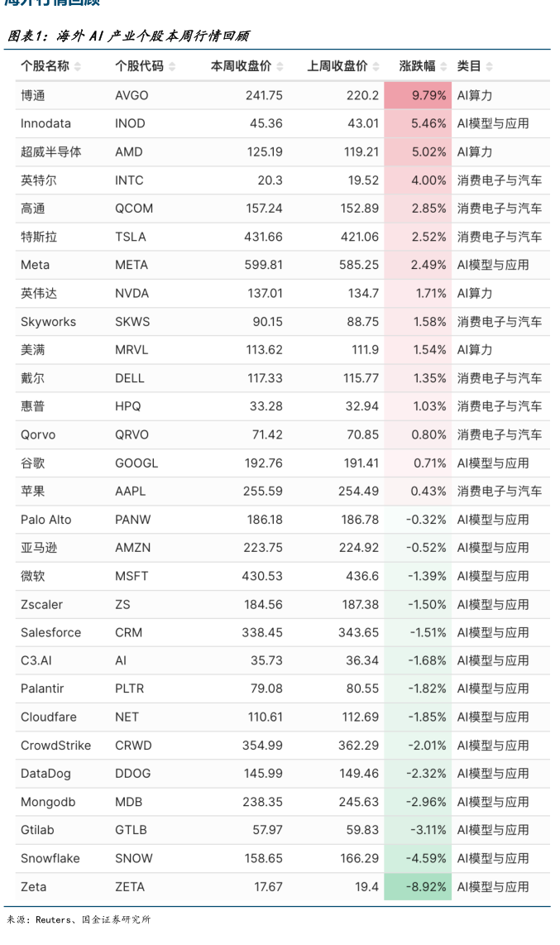Click the NVDA ticker code
This screenshot has width=560, height=945.
tap(132, 293)
